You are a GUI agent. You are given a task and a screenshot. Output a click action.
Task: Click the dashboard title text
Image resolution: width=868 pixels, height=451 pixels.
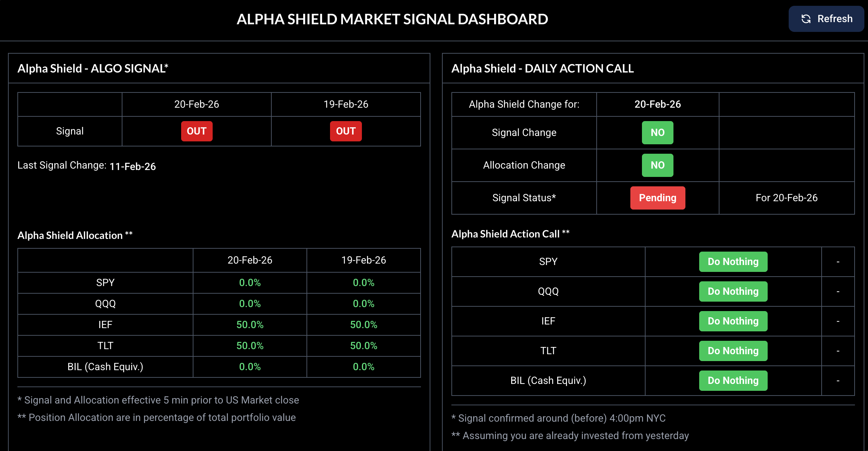pos(392,19)
